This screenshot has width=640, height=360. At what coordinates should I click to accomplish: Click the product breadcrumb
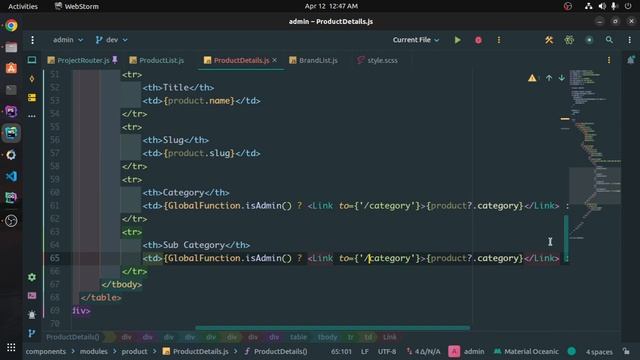134,351
